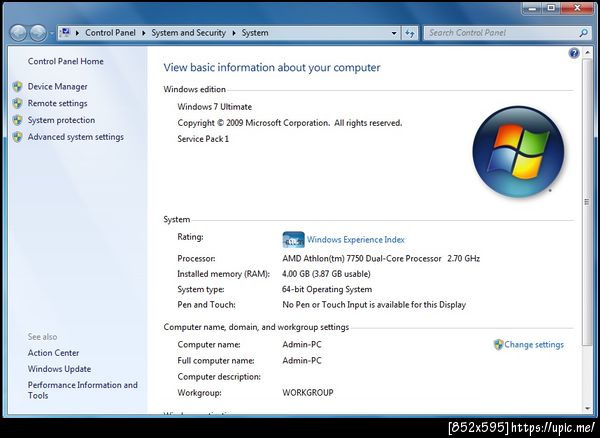Open Device Manager link
Viewport: 600px width, 438px height.
tap(57, 87)
